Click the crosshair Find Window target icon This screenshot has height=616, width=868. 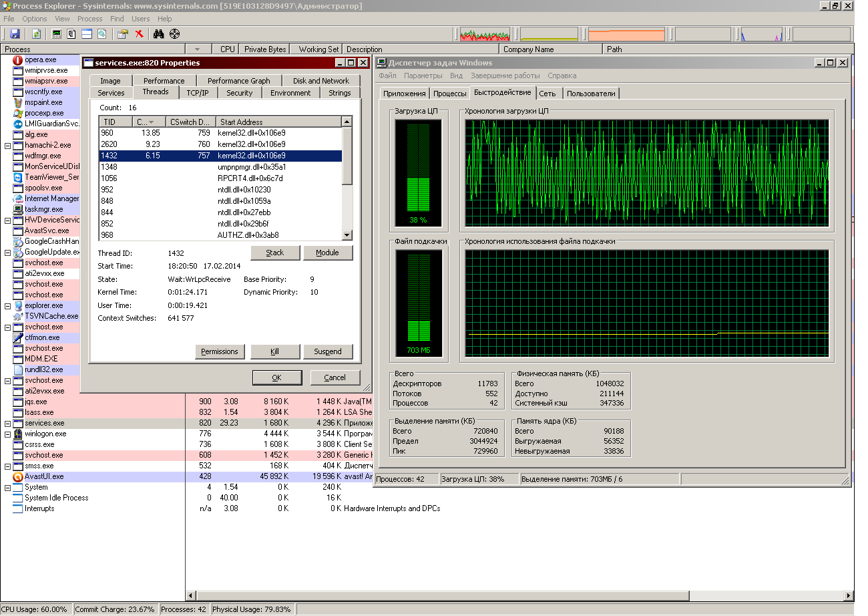click(175, 33)
